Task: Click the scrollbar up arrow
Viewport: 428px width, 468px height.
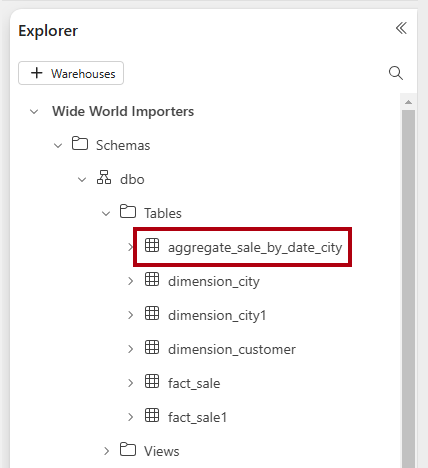Action: click(408, 102)
